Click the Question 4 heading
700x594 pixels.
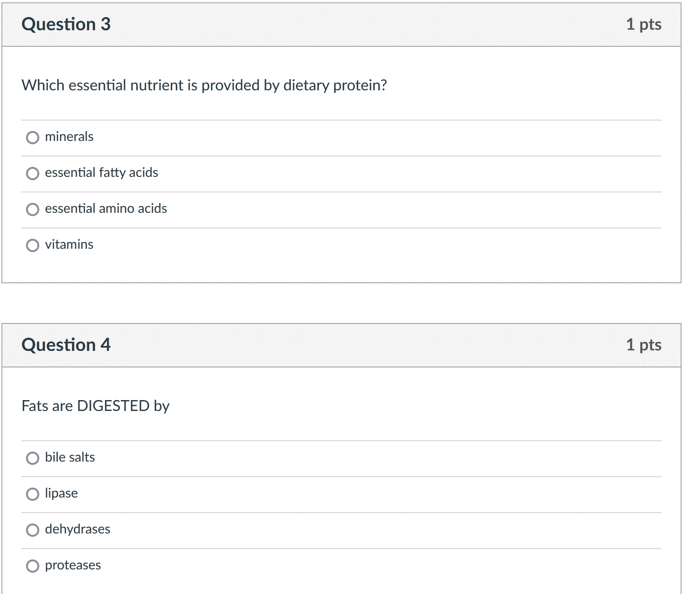pyautogui.click(x=66, y=345)
